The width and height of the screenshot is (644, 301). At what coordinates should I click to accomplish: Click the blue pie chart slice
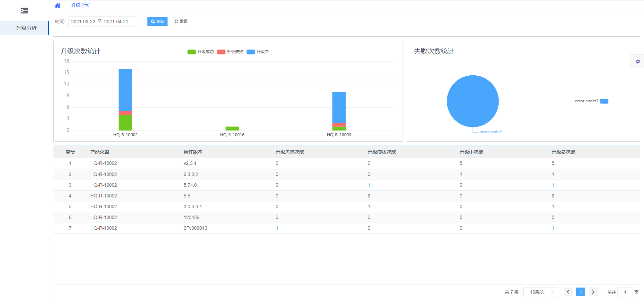tap(472, 101)
